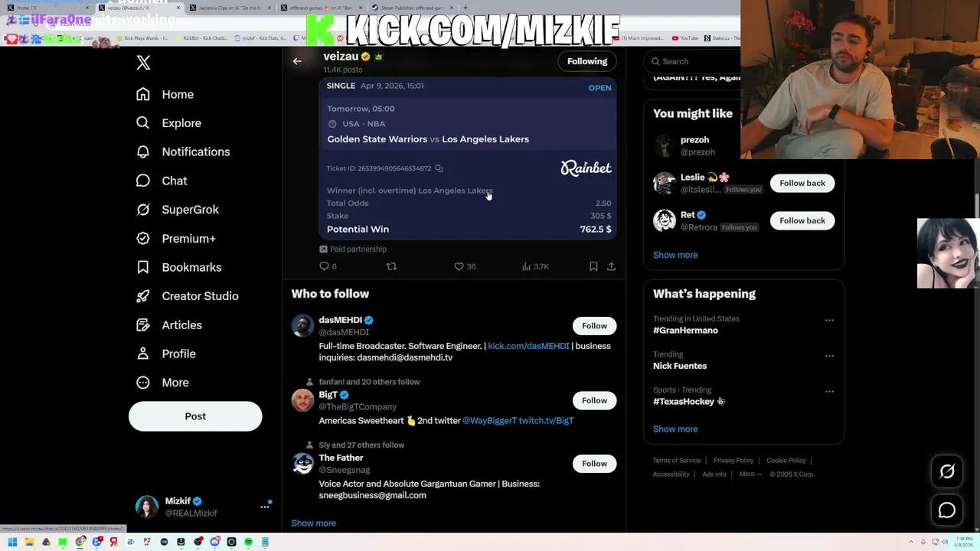Open Articles in the sidebar
Screen dimensions: 980x551
click(168, 325)
